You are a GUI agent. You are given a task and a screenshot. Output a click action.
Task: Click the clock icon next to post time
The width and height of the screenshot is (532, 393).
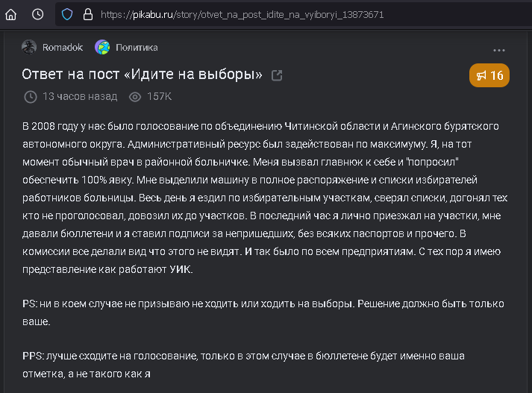point(31,97)
